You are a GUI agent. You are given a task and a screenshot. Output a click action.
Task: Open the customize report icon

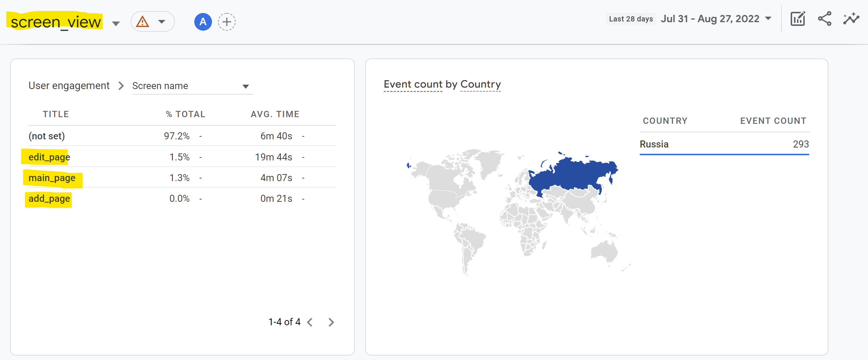[x=798, y=19]
